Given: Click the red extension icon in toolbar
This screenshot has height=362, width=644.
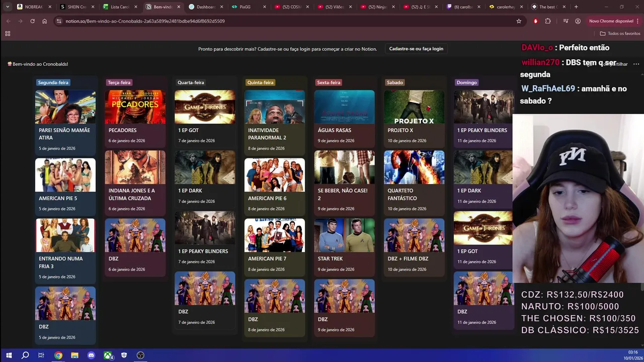Looking at the screenshot, I should [x=535, y=21].
